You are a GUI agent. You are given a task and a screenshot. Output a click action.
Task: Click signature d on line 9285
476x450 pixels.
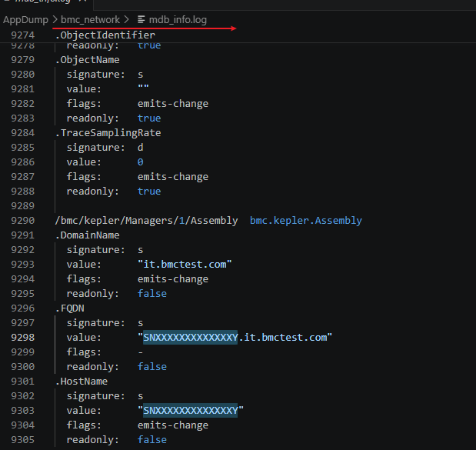(140, 147)
